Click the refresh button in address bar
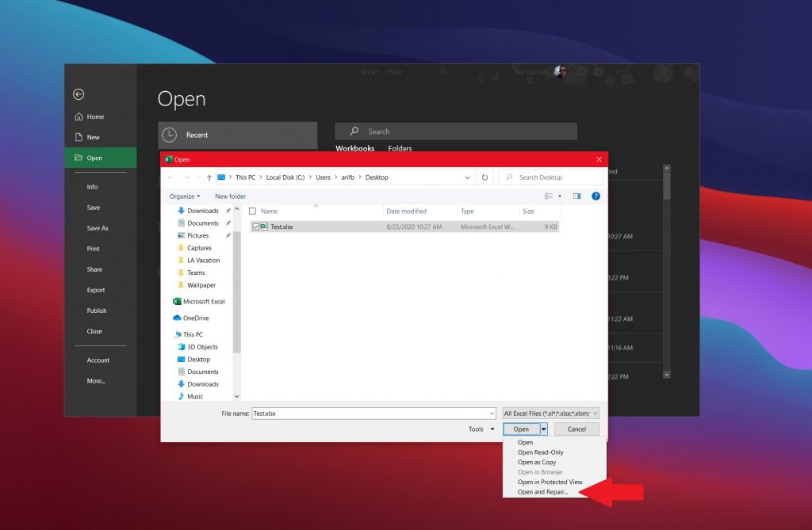The image size is (812, 530). 485,177
